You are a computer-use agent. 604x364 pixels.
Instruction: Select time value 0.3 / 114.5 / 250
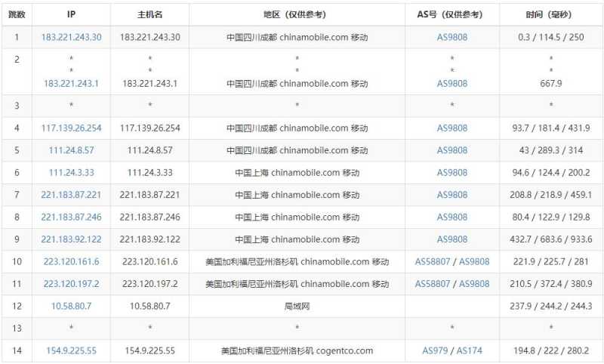551,37
